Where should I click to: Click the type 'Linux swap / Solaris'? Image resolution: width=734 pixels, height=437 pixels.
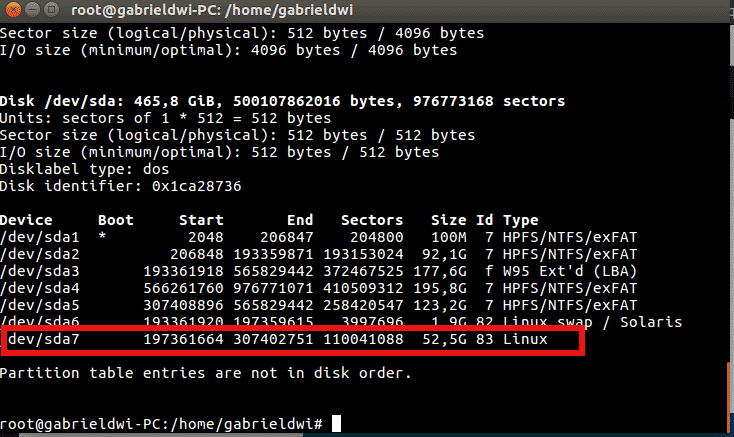pyautogui.click(x=592, y=322)
